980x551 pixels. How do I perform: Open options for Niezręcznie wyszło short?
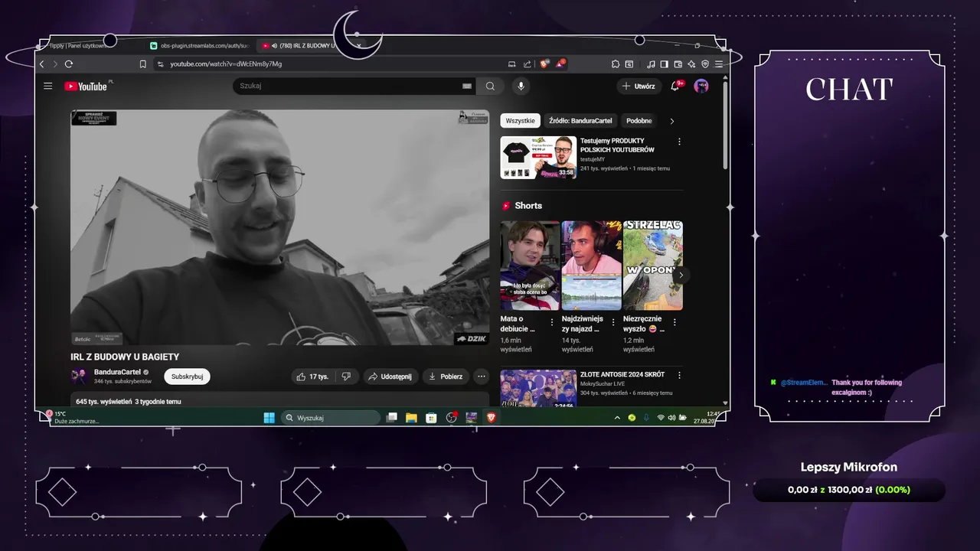pos(675,322)
